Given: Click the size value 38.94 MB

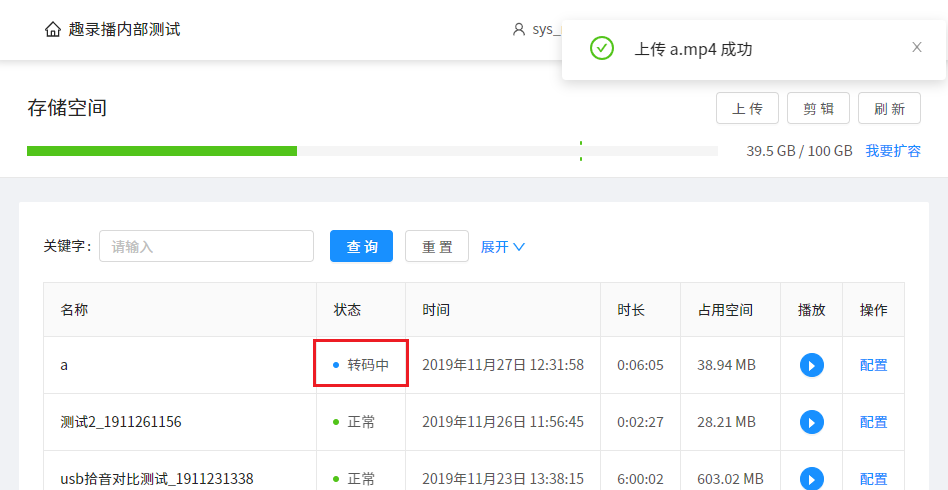Looking at the screenshot, I should 726,365.
